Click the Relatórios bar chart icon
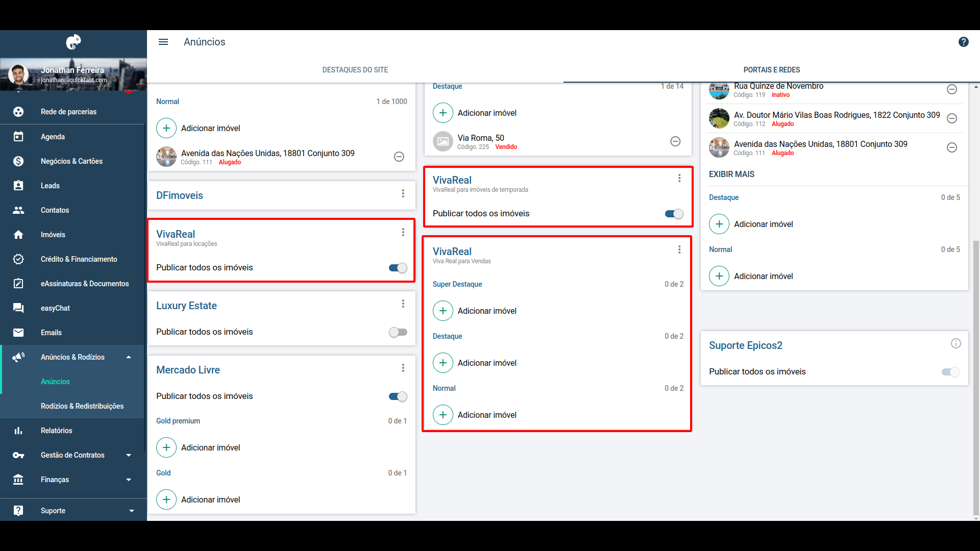The width and height of the screenshot is (980, 551). click(x=18, y=431)
